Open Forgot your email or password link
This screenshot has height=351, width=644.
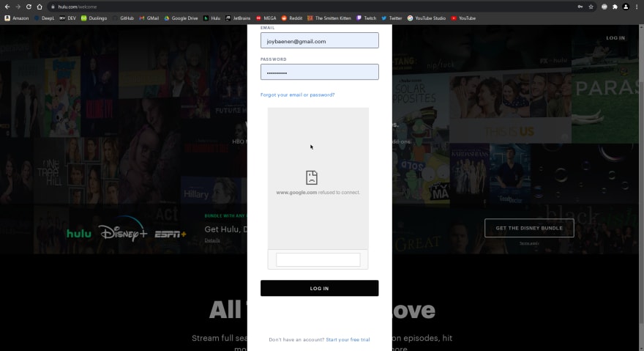click(297, 95)
